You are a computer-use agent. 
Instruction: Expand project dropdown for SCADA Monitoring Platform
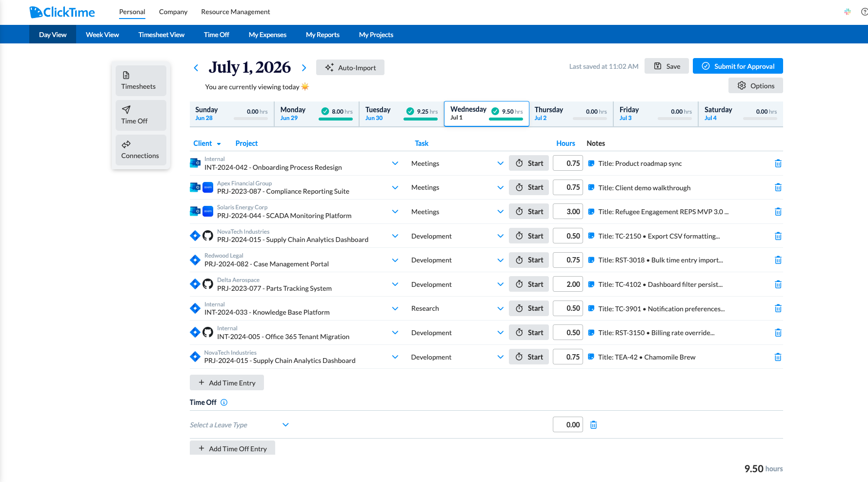pos(395,212)
